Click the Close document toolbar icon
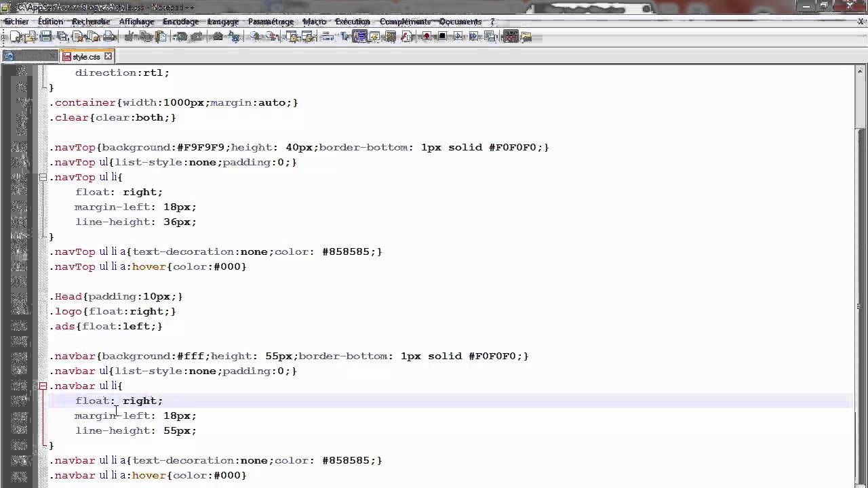 (77, 37)
